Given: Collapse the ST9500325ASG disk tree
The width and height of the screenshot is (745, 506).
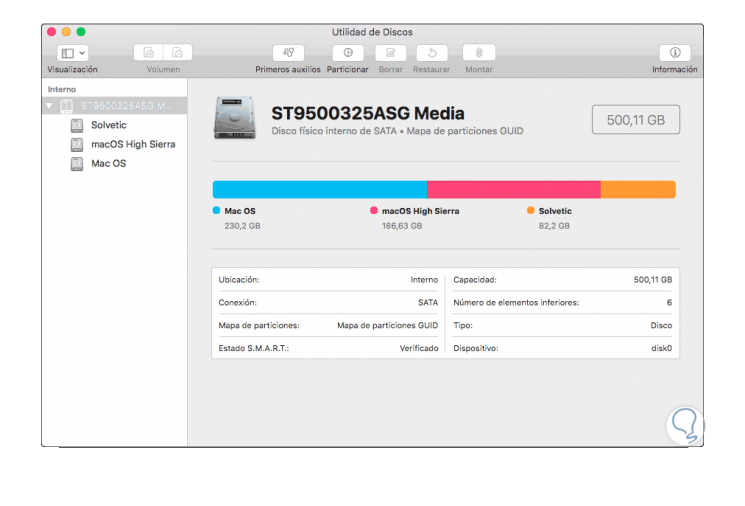Looking at the screenshot, I should (x=49, y=105).
